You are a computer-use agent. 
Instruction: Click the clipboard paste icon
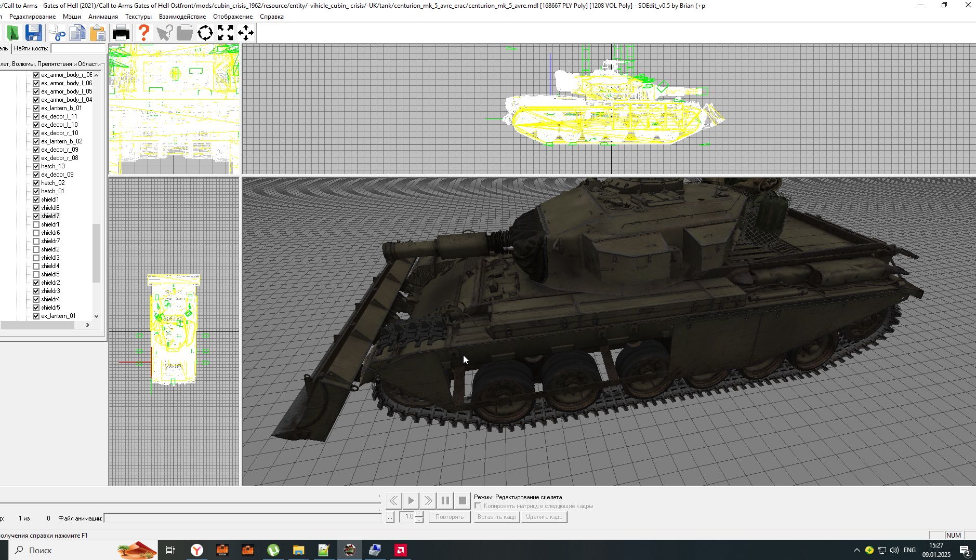tap(98, 33)
